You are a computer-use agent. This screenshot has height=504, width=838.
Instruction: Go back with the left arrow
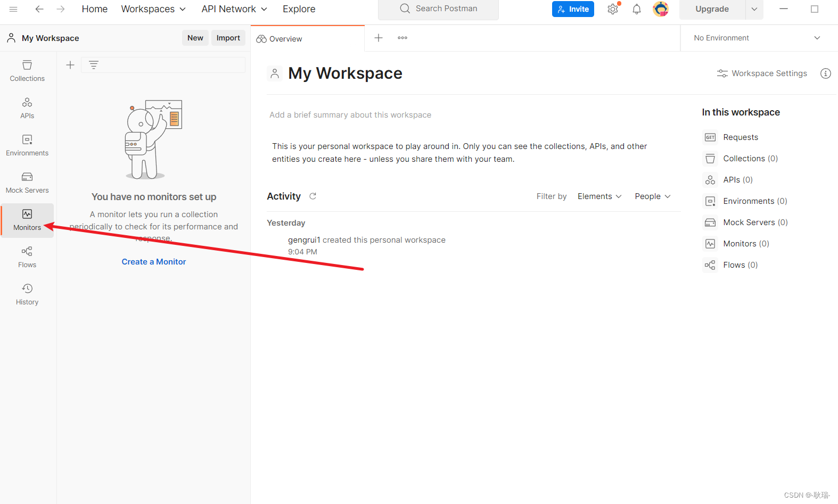39,9
